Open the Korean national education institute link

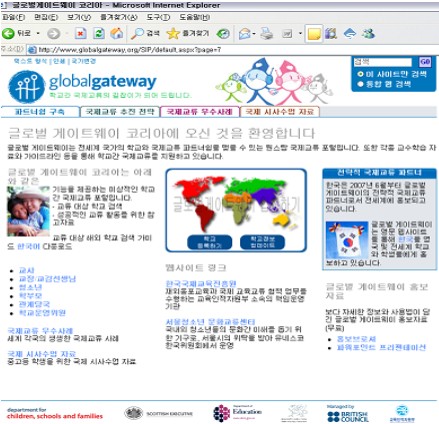point(201,284)
